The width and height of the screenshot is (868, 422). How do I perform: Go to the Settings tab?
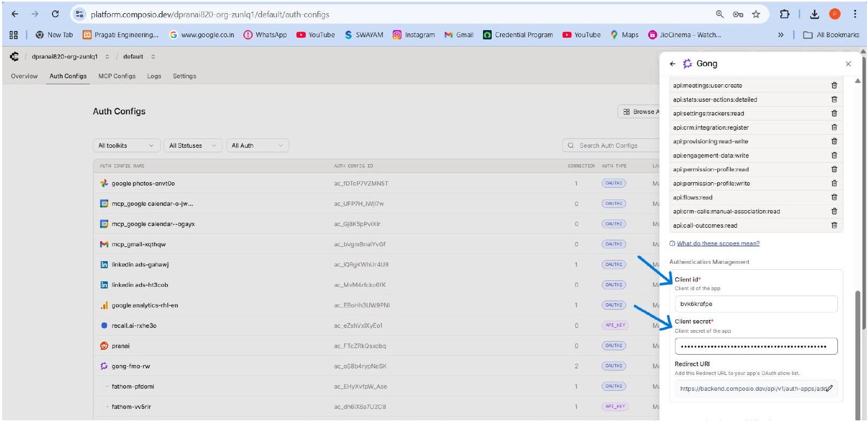(x=184, y=76)
